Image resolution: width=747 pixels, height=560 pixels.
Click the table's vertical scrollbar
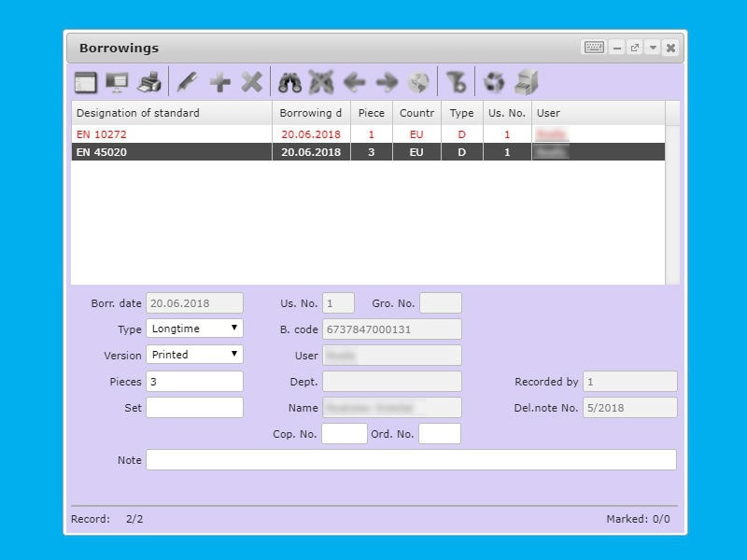click(x=672, y=204)
